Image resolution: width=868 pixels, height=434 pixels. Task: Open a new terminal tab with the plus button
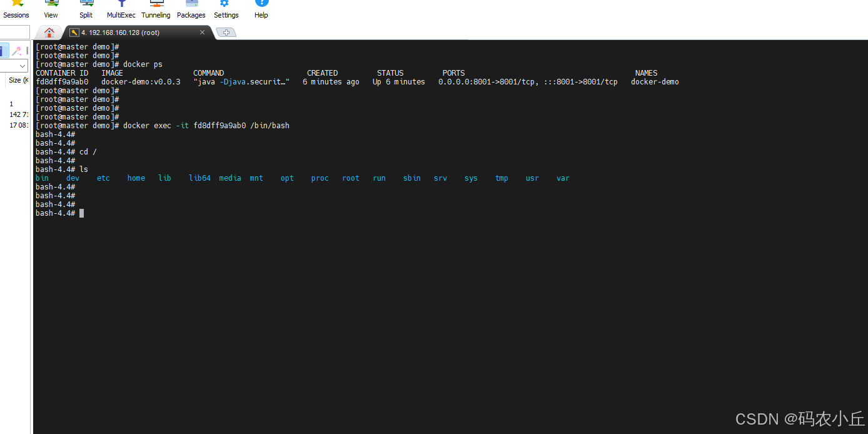pos(226,33)
